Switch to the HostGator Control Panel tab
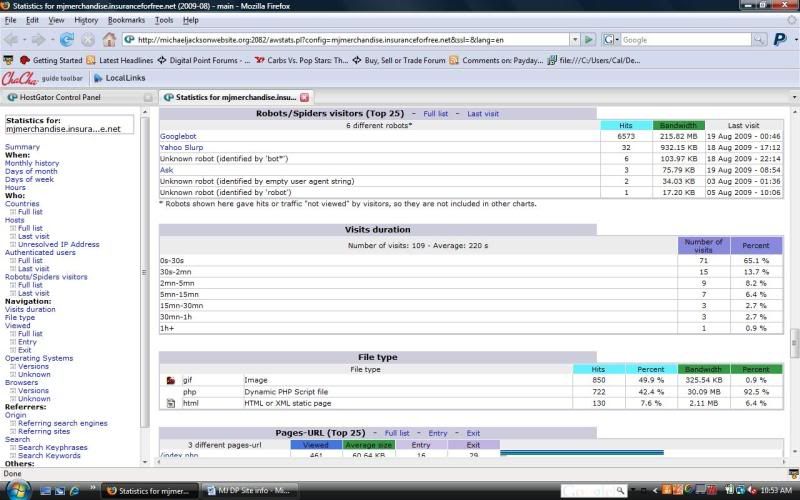Viewport: 800px width, 500px height. 78,97
